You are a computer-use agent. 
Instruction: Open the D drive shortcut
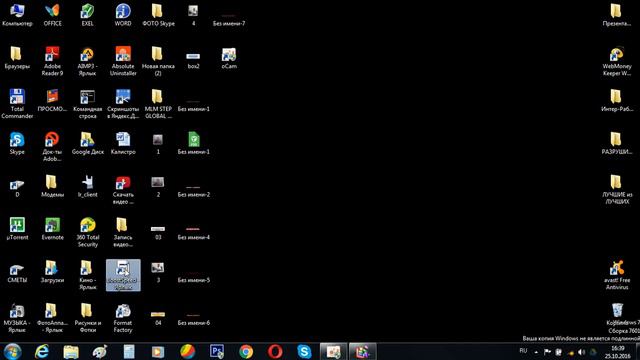pos(17,188)
